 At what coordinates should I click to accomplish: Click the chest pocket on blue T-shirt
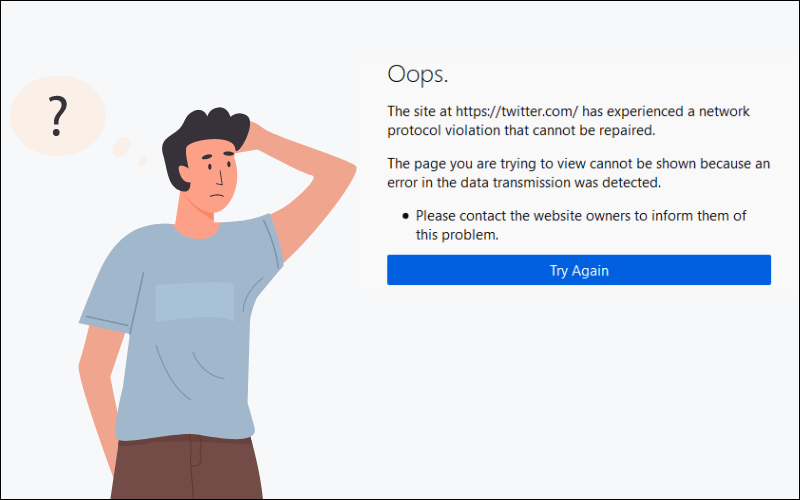194,302
